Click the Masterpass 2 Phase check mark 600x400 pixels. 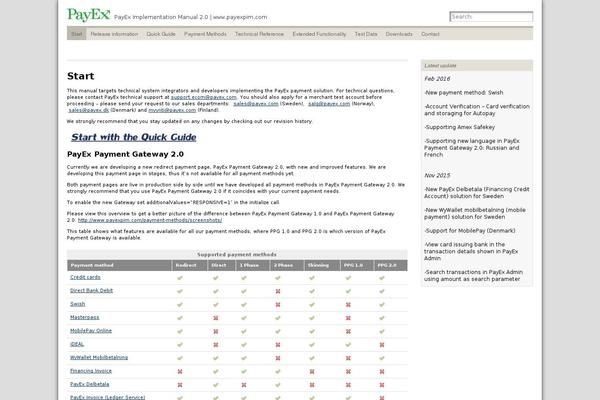tap(278, 318)
